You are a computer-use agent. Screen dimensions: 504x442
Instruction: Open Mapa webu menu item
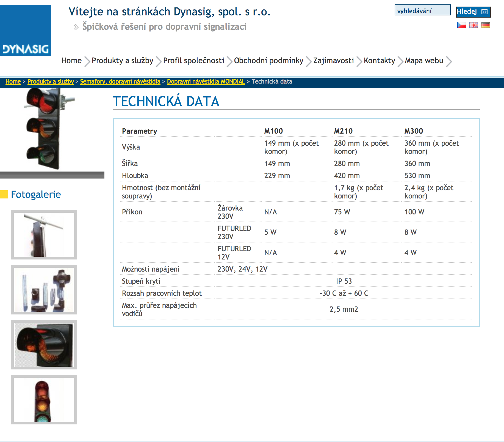click(x=424, y=60)
